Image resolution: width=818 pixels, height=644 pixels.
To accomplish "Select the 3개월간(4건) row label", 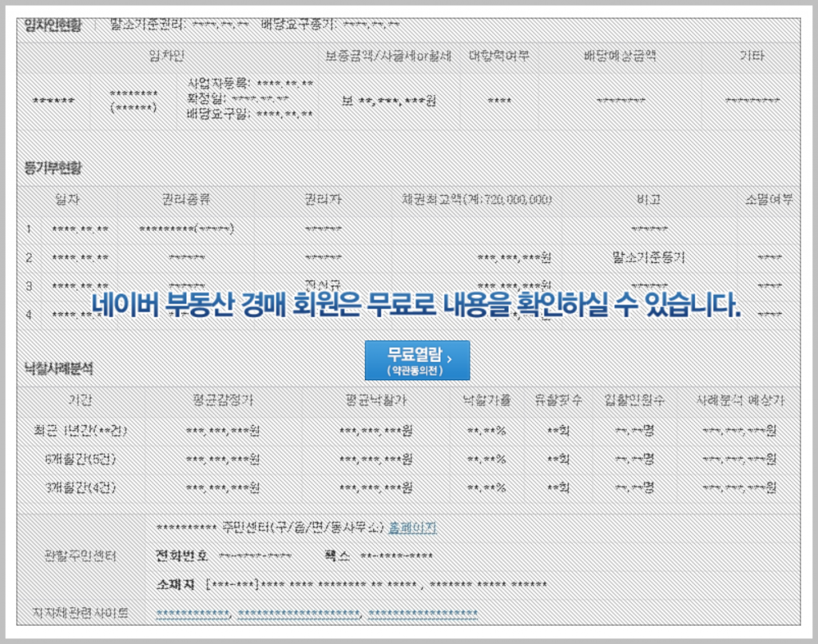I will 80,488.
